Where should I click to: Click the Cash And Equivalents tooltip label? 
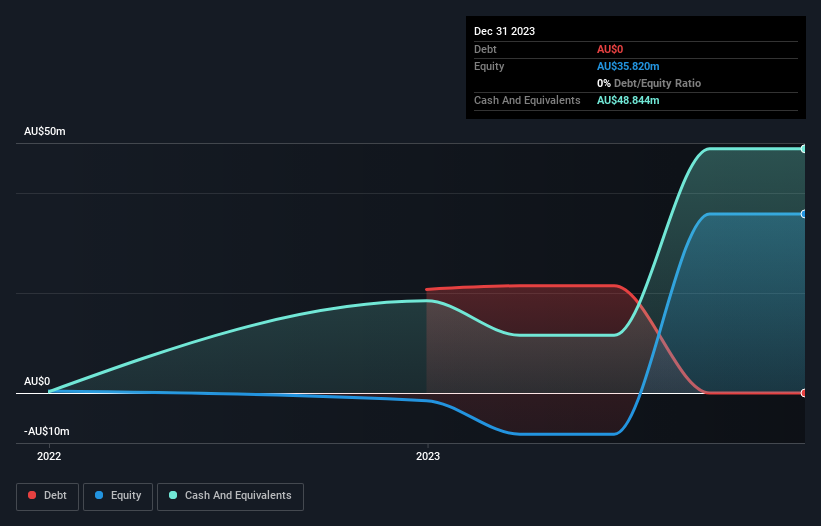pos(527,100)
